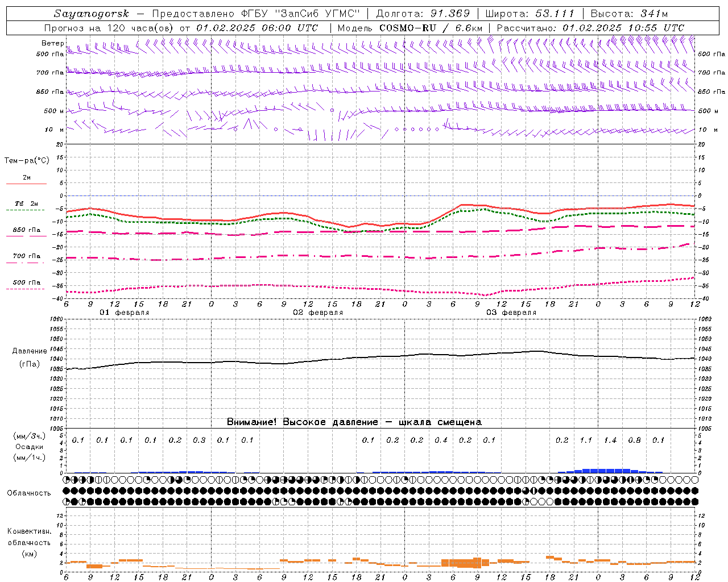Click the elevation value Высота: 341м
The width and height of the screenshot is (728, 582).
pos(629,14)
